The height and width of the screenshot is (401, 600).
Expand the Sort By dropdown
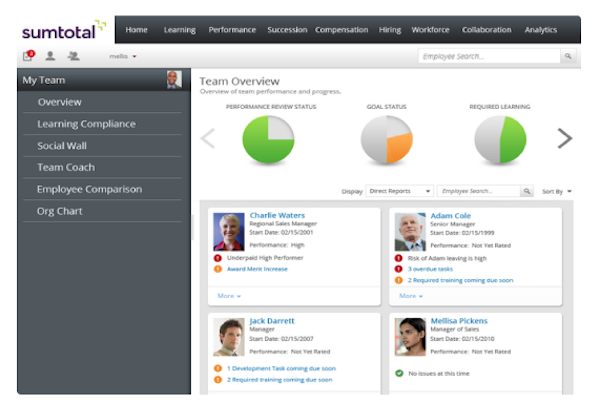point(557,190)
